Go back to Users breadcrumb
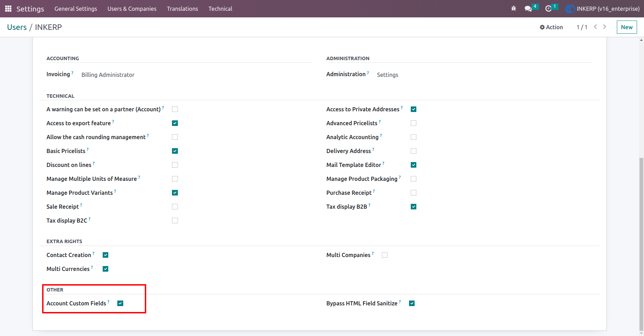The height and width of the screenshot is (336, 644). click(x=17, y=27)
